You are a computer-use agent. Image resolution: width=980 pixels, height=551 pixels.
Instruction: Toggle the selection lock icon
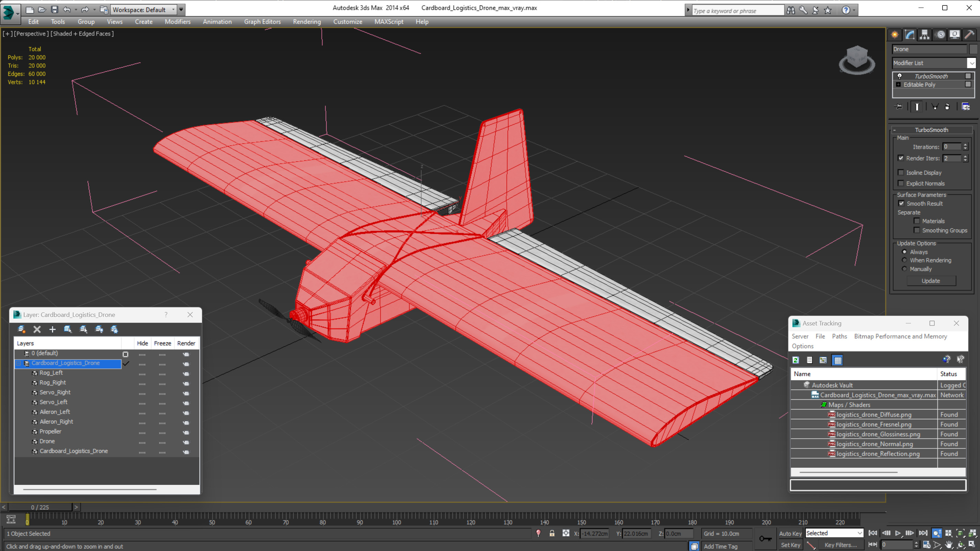click(x=552, y=533)
